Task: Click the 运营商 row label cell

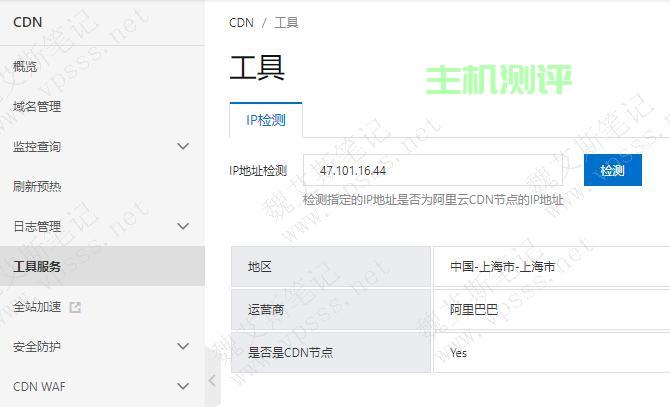Action: click(x=266, y=310)
